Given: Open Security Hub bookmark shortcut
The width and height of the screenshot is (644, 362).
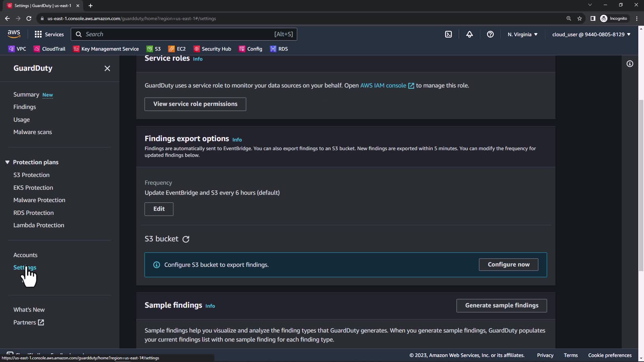Looking at the screenshot, I should (212, 49).
